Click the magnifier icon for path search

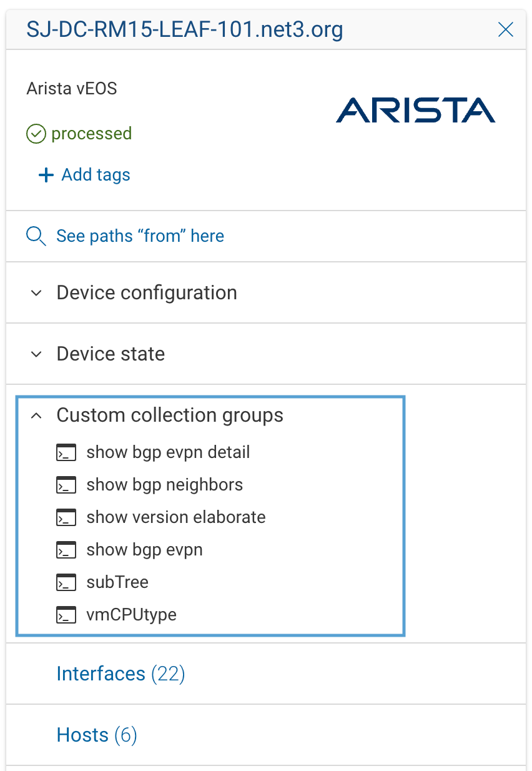[36, 236]
